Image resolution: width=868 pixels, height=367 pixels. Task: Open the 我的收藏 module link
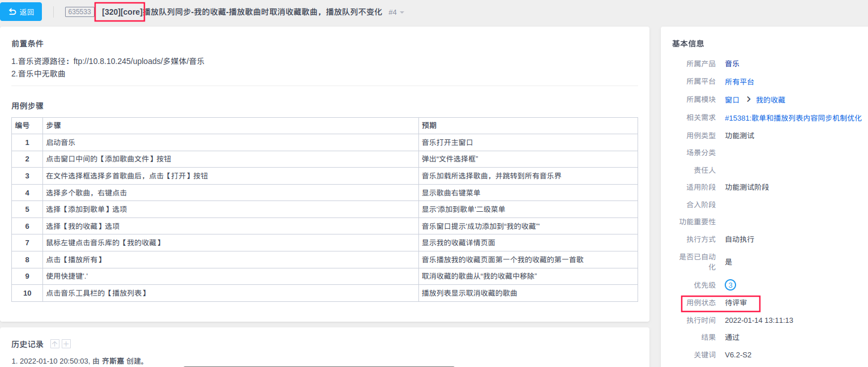coord(770,100)
